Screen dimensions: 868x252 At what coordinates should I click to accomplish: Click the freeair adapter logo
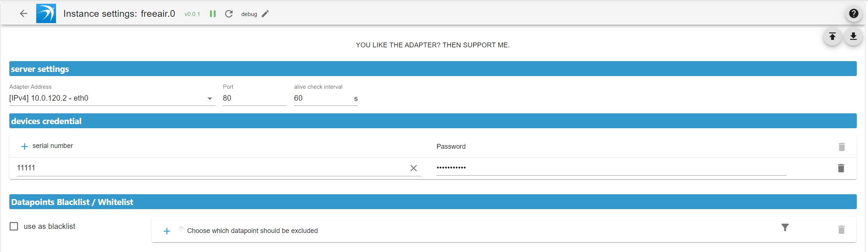(x=46, y=13)
